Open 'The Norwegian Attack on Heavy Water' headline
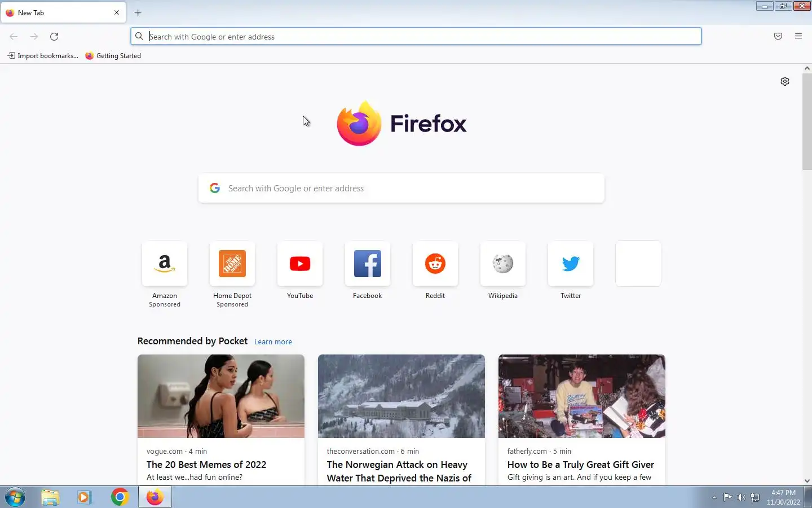The height and width of the screenshot is (508, 812). coord(399,471)
